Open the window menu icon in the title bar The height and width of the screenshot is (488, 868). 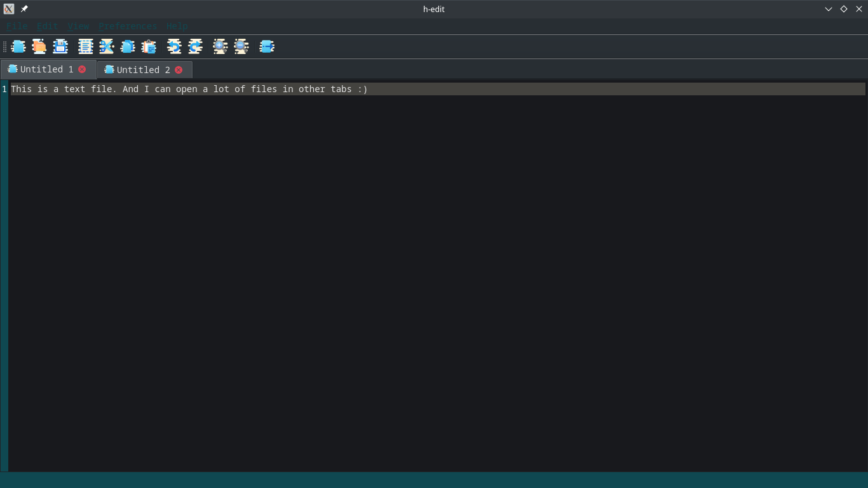tap(9, 9)
